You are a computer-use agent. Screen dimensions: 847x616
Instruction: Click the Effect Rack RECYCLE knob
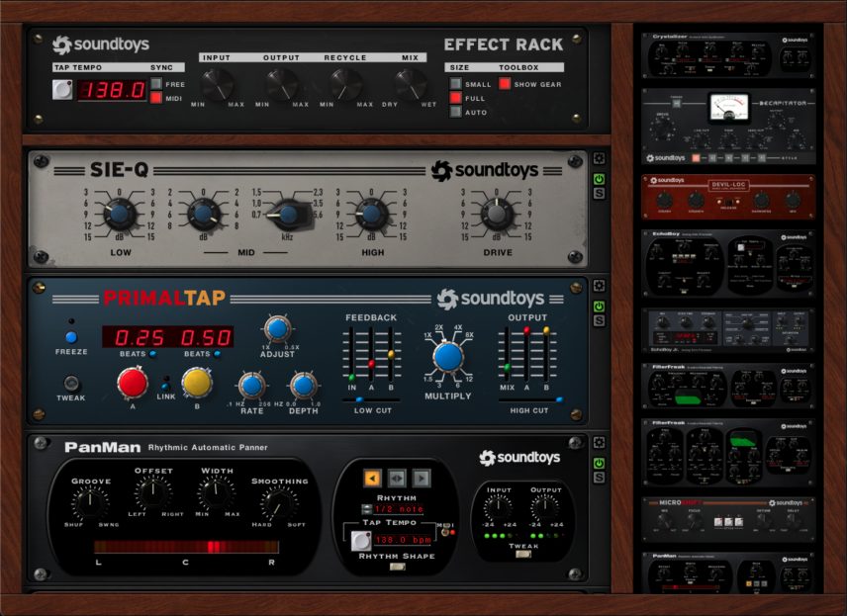(x=345, y=85)
